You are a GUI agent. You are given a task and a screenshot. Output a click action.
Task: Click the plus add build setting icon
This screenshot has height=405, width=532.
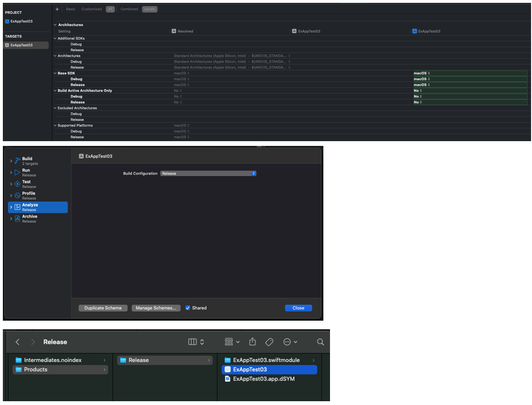(x=57, y=9)
